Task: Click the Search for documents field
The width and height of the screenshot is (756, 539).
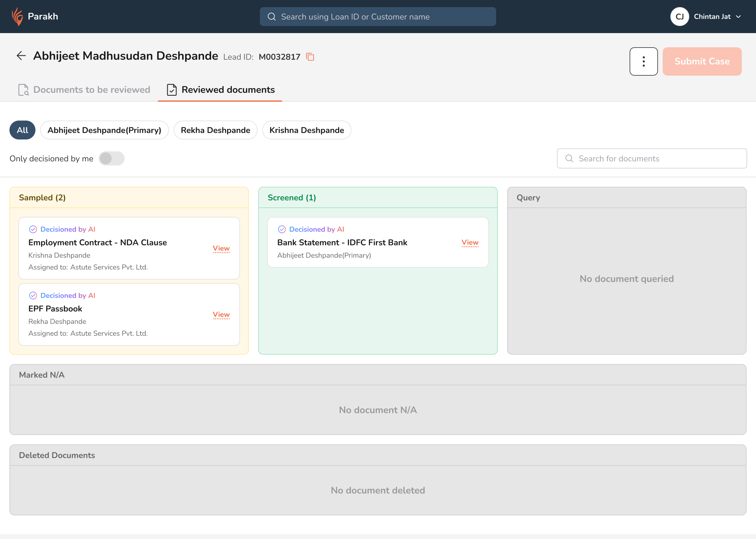Action: 651,158
